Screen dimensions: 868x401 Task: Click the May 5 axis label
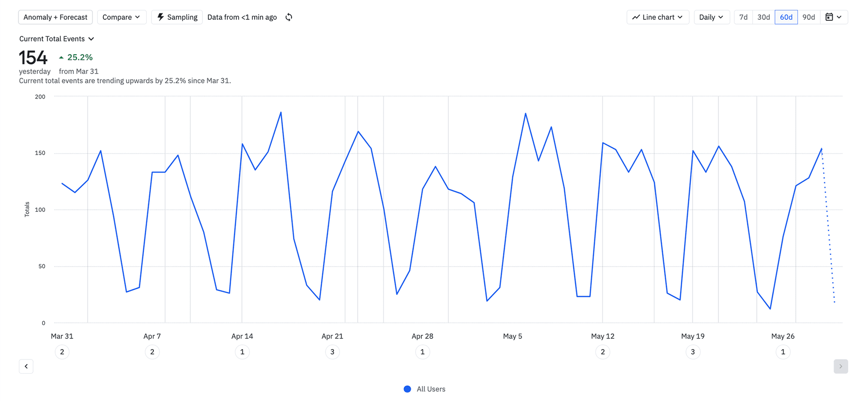tap(512, 336)
